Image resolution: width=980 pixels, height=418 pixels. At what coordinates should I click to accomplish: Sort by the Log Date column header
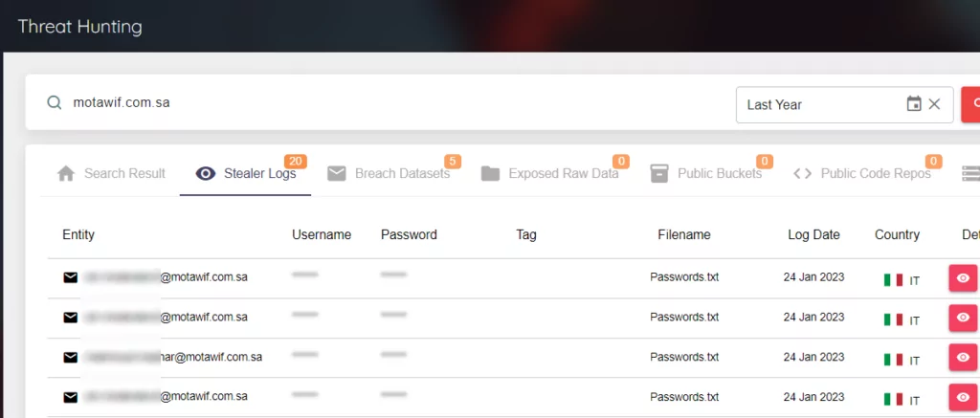tap(813, 235)
